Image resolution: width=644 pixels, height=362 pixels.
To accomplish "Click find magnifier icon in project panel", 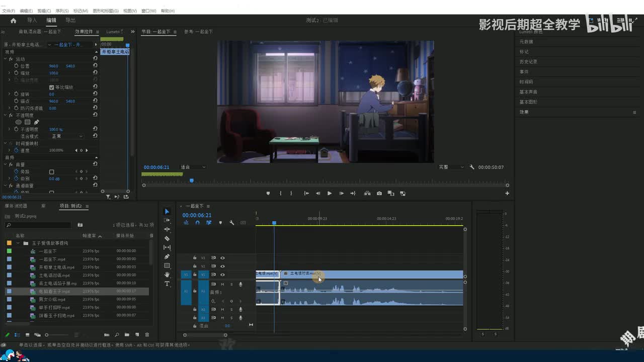I will point(117,335).
